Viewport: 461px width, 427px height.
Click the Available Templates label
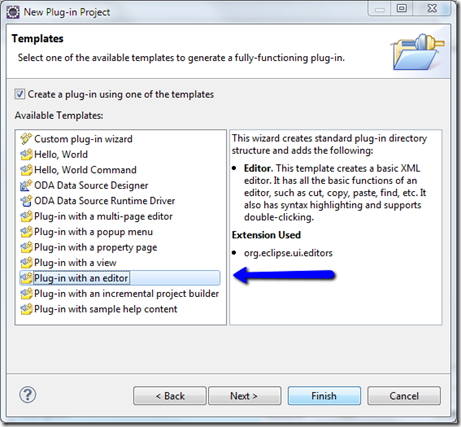[59, 115]
